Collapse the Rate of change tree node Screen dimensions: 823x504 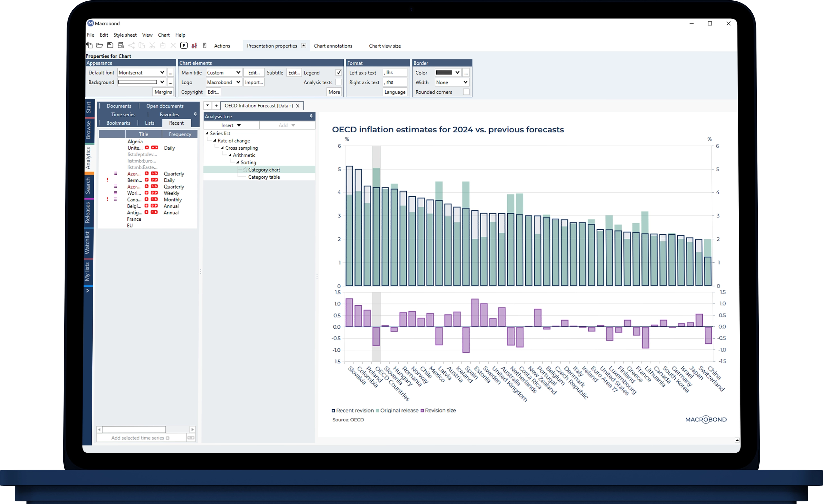pos(214,141)
